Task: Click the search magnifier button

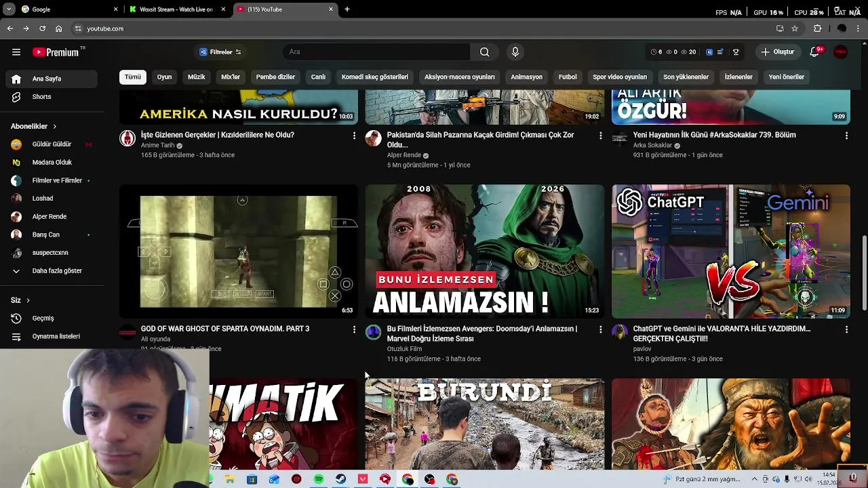Action: 484,52
